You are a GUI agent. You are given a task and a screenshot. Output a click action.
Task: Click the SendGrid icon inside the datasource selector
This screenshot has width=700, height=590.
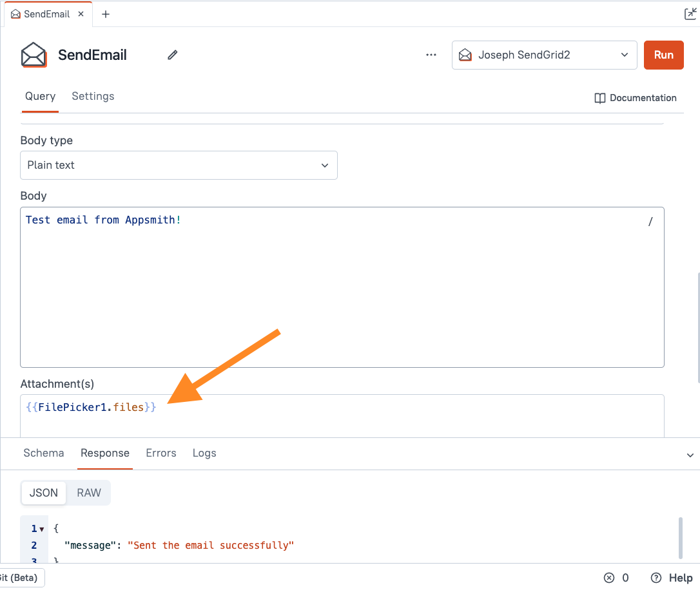(x=465, y=55)
